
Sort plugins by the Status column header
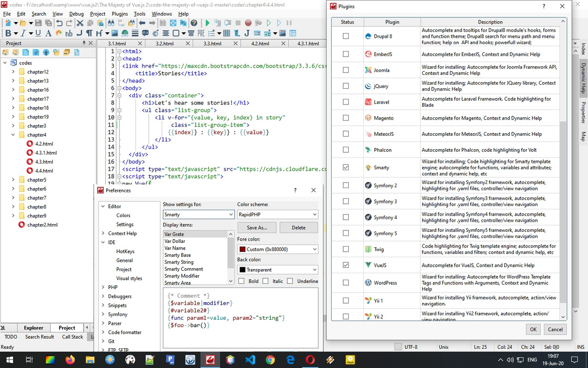point(348,22)
